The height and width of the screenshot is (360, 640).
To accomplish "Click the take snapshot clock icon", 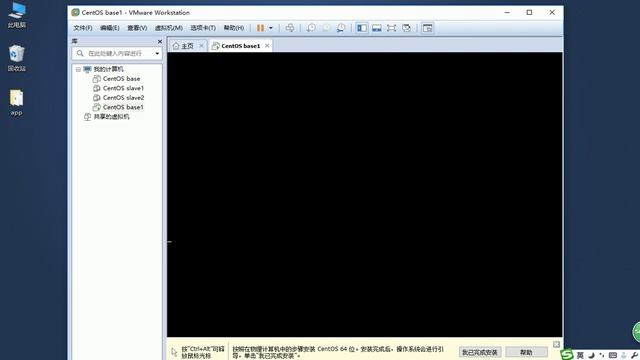I will 311,28.
